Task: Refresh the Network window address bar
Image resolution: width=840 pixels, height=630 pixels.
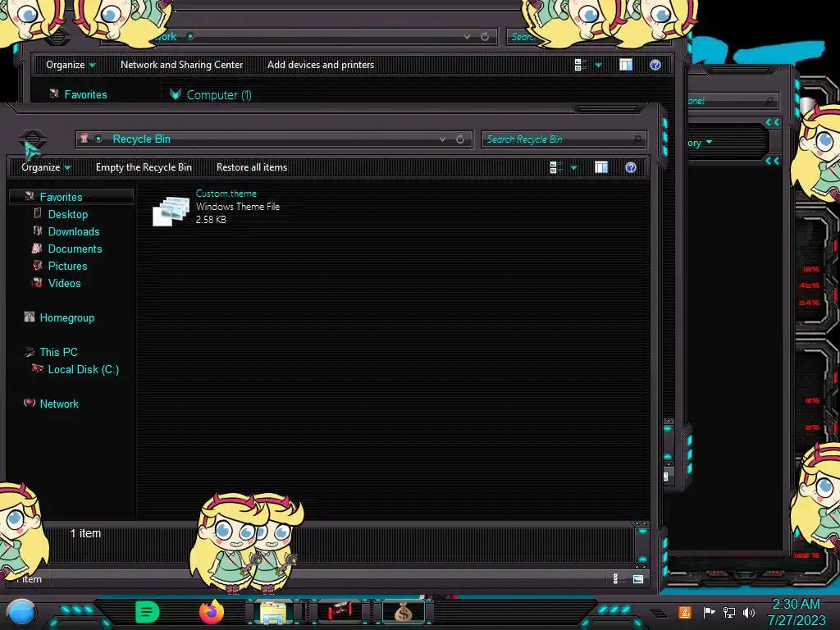Action: coord(485,36)
